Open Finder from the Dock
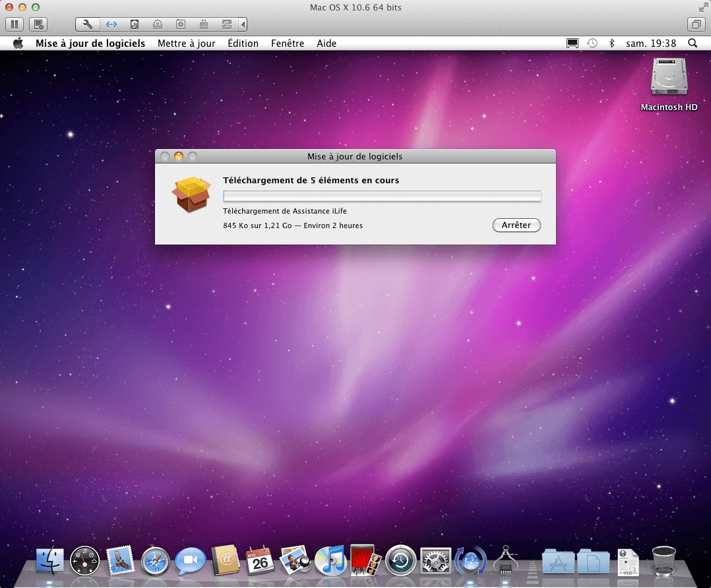 click(49, 560)
